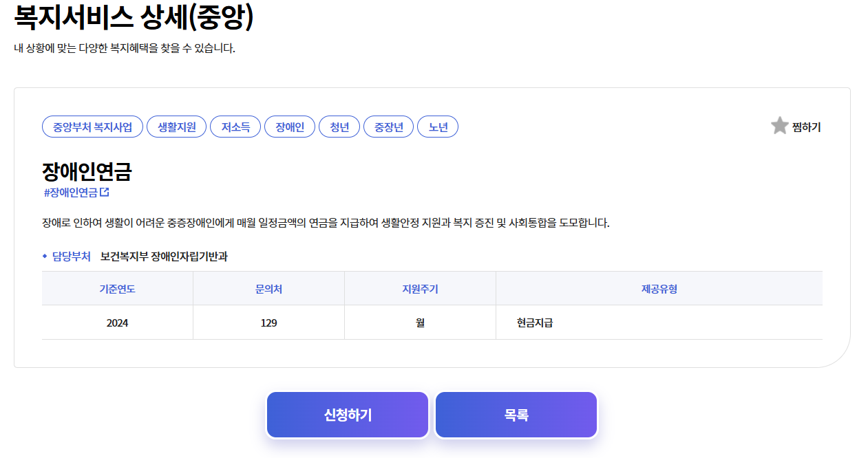Click the 생활지원 category pill
This screenshot has width=868, height=458.
tap(176, 126)
